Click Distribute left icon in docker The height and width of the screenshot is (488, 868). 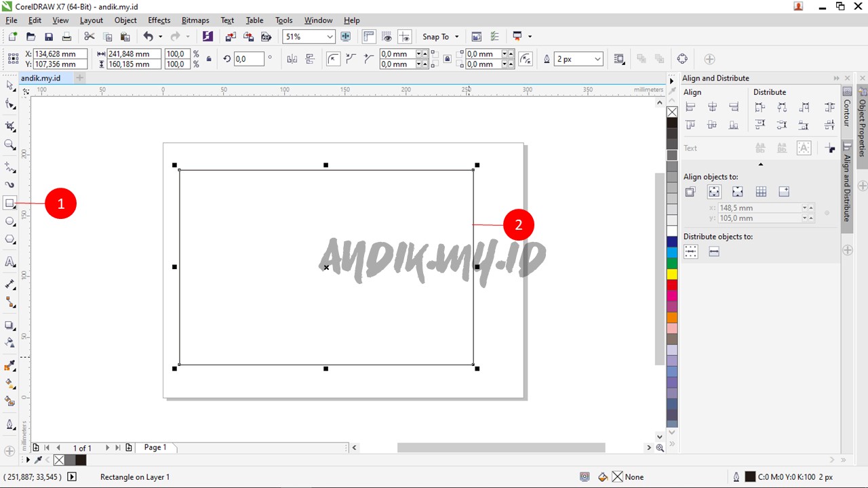coord(759,107)
